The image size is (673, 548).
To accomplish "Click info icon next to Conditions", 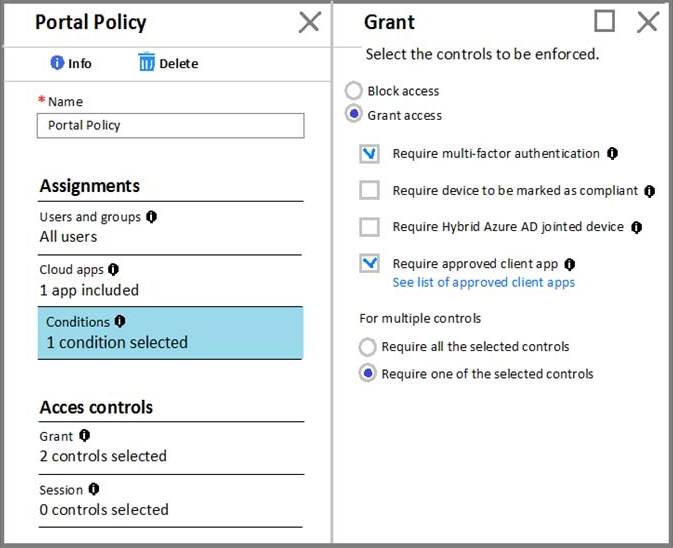I will pos(120,322).
